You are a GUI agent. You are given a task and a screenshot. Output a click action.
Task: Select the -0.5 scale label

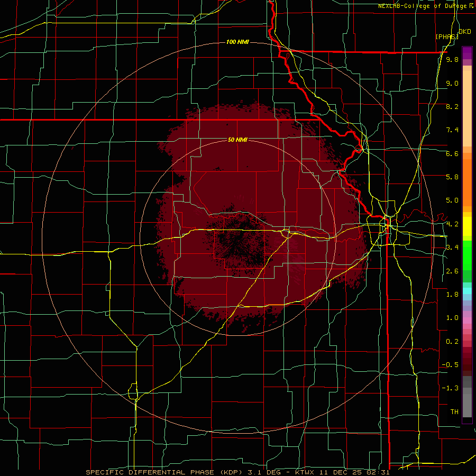point(450,365)
